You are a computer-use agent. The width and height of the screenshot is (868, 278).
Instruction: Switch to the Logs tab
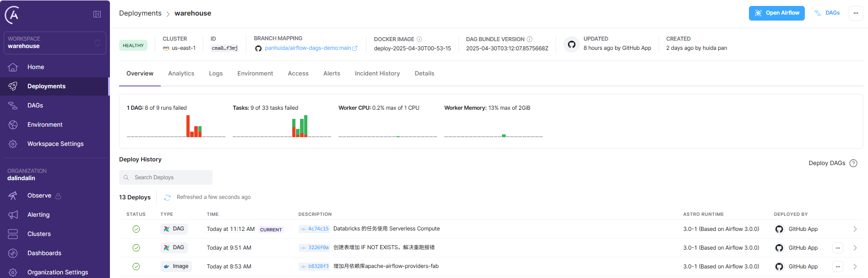coord(216,74)
